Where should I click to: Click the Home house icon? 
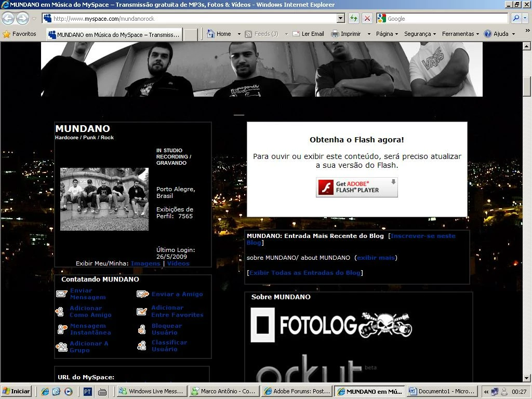pyautogui.click(x=211, y=34)
